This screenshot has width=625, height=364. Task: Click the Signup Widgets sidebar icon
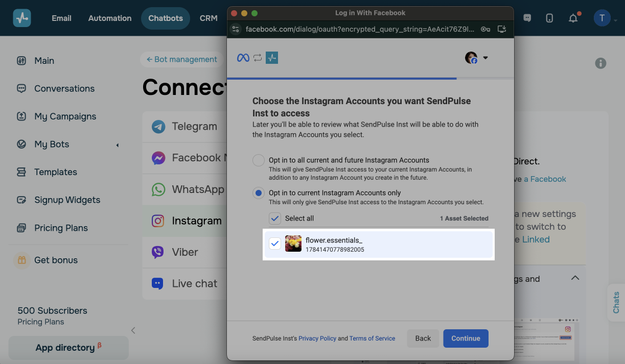pyautogui.click(x=21, y=200)
